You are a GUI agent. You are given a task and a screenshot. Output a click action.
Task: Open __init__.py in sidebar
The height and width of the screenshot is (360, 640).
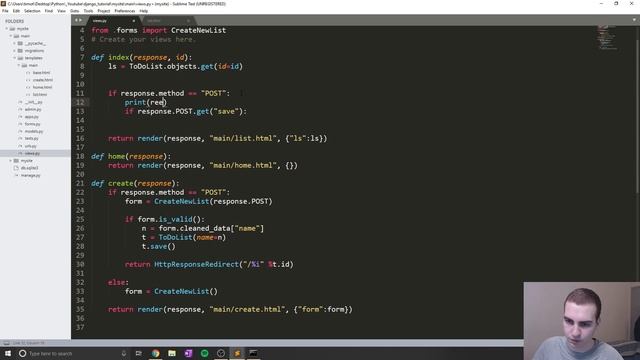[33, 102]
